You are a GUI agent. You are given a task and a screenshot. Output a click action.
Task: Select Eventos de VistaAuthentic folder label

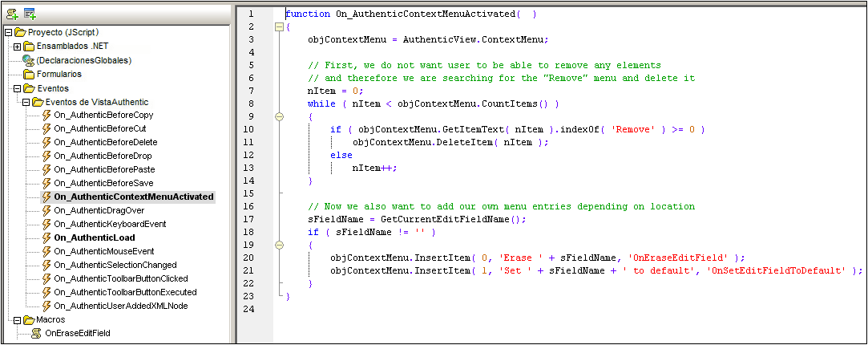click(x=97, y=102)
